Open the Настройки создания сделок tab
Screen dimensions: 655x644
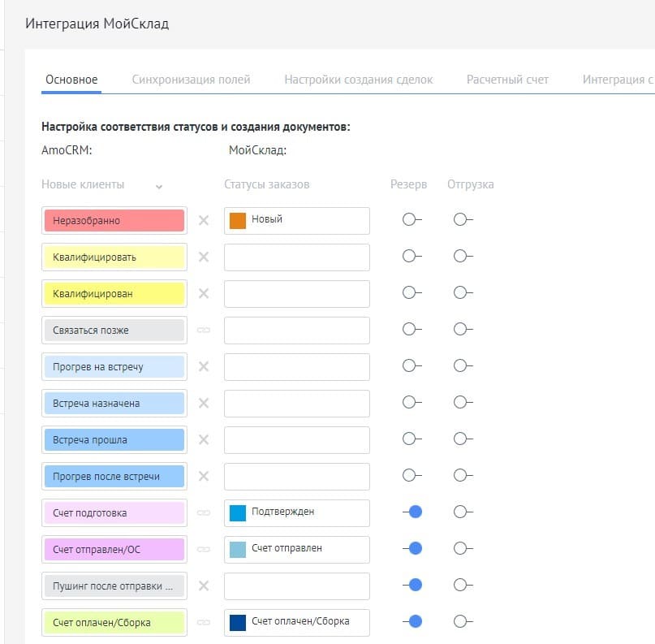(x=359, y=80)
